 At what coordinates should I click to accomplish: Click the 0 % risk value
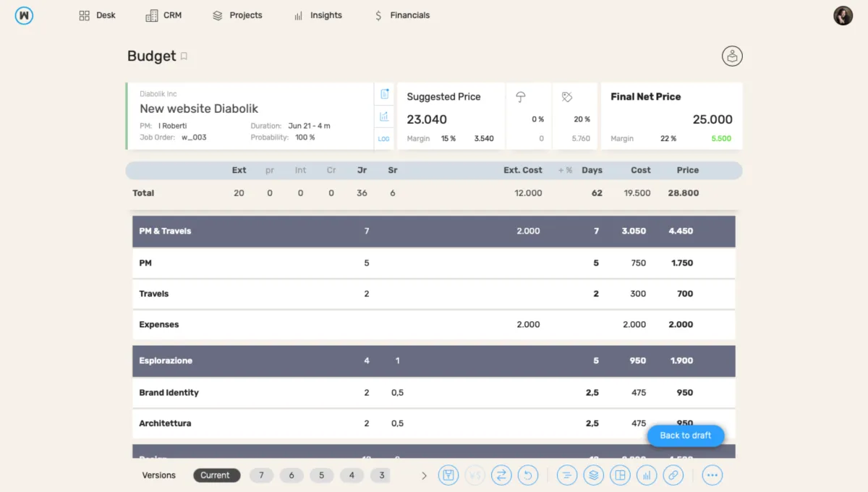pos(537,119)
